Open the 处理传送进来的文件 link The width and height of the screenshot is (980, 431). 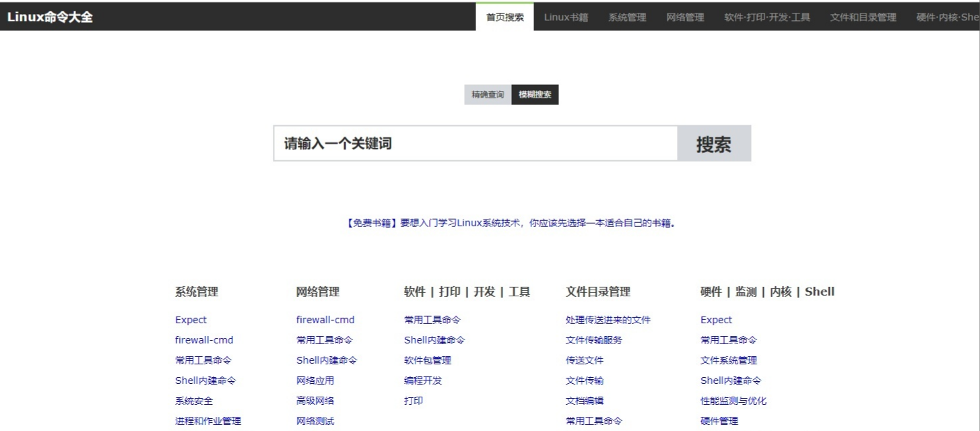point(608,320)
